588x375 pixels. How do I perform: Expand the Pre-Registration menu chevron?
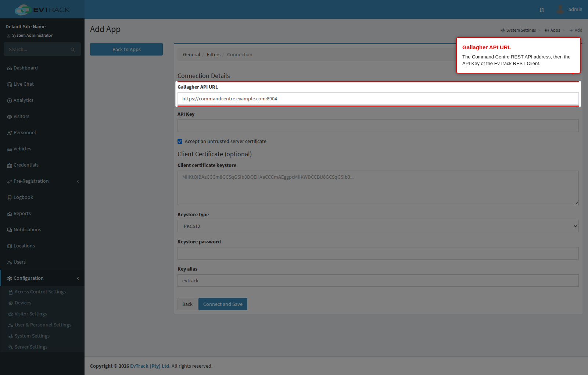[x=78, y=181]
